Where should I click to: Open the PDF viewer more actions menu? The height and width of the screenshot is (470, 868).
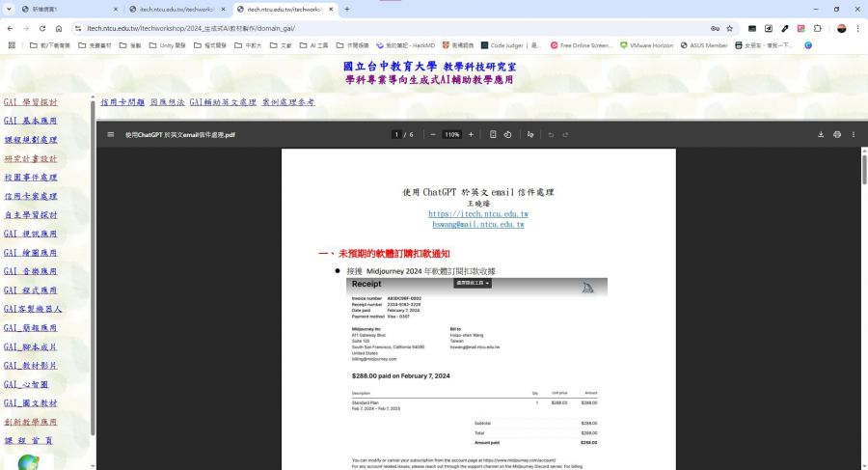854,135
